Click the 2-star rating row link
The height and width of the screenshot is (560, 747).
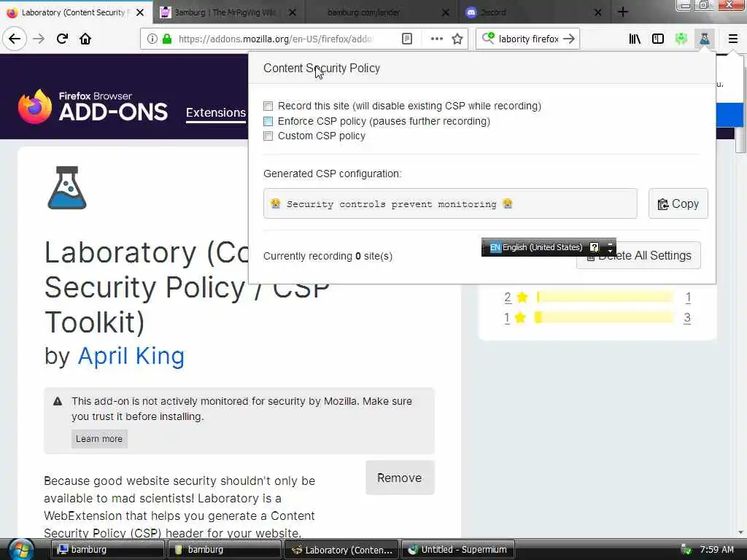click(508, 297)
